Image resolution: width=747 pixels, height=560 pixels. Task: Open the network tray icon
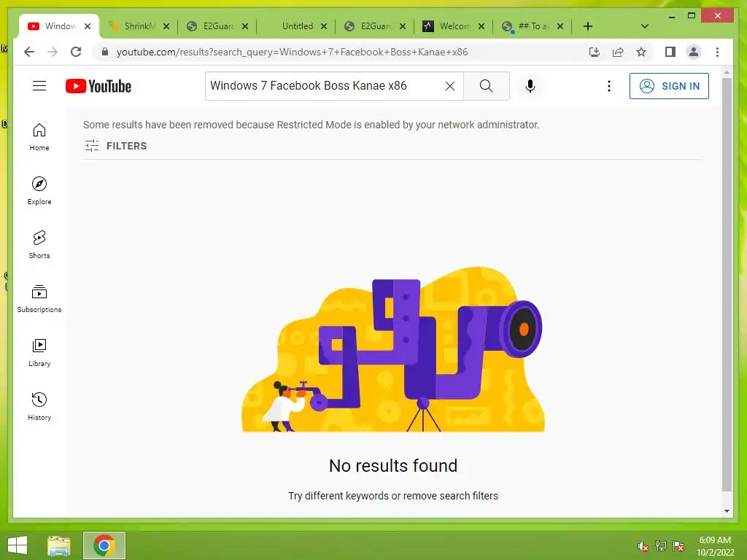coord(661,546)
